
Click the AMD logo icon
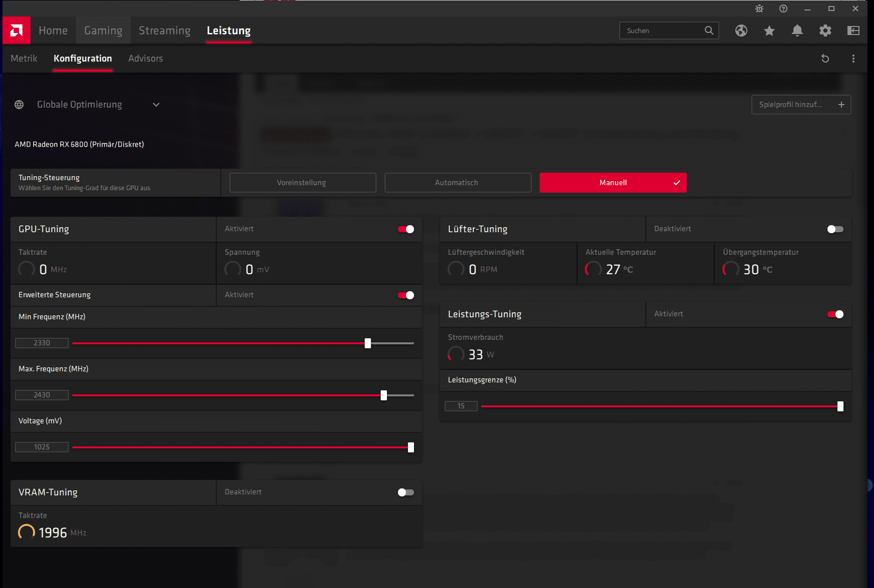pyautogui.click(x=17, y=31)
